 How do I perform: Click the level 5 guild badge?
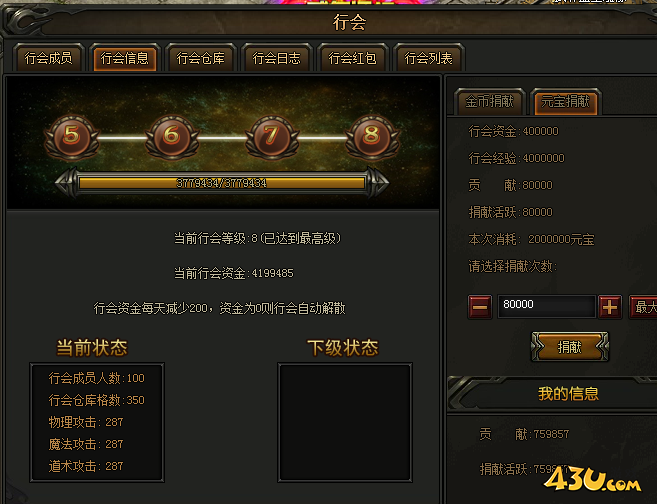coord(72,137)
